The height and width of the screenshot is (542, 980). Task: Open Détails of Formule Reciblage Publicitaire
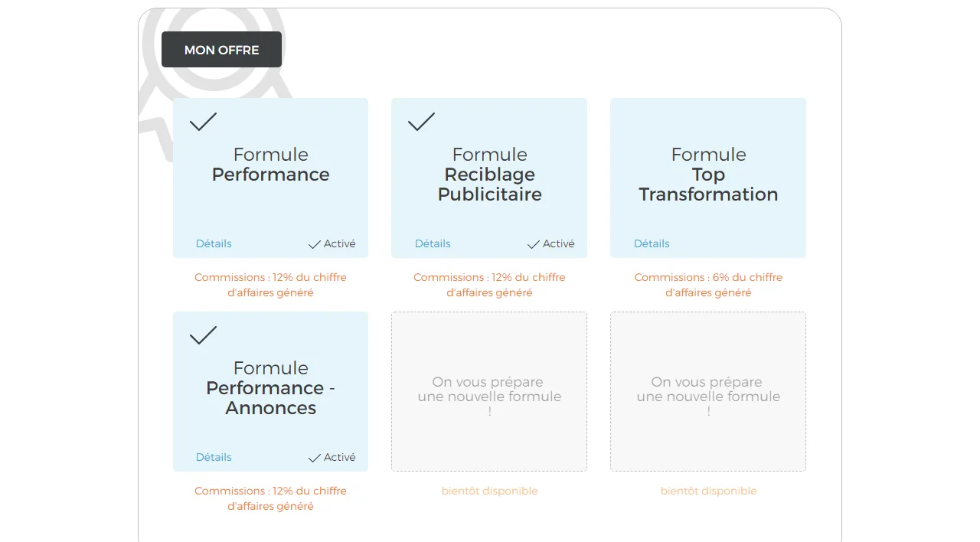click(x=433, y=243)
